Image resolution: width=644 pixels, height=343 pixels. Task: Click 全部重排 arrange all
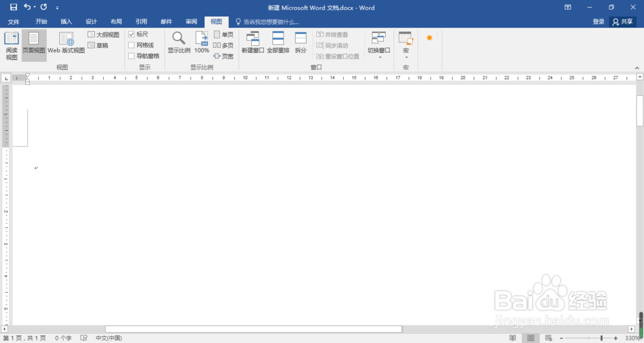tap(278, 43)
